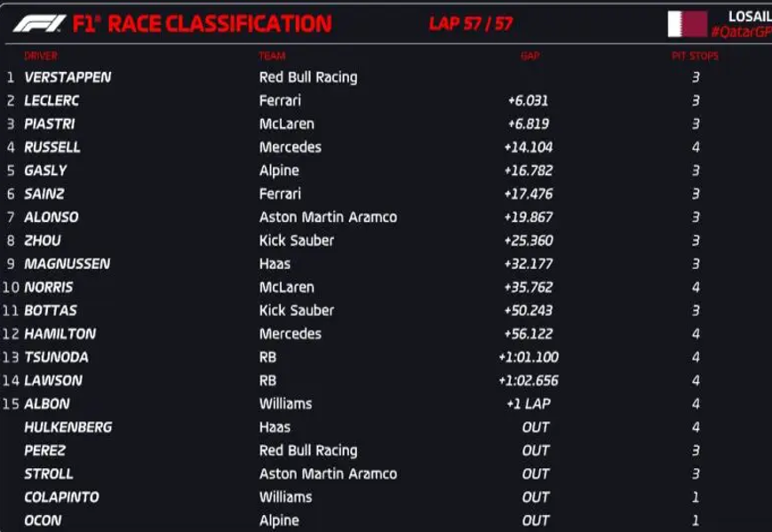Click the Qatar flag icon

[x=688, y=24]
